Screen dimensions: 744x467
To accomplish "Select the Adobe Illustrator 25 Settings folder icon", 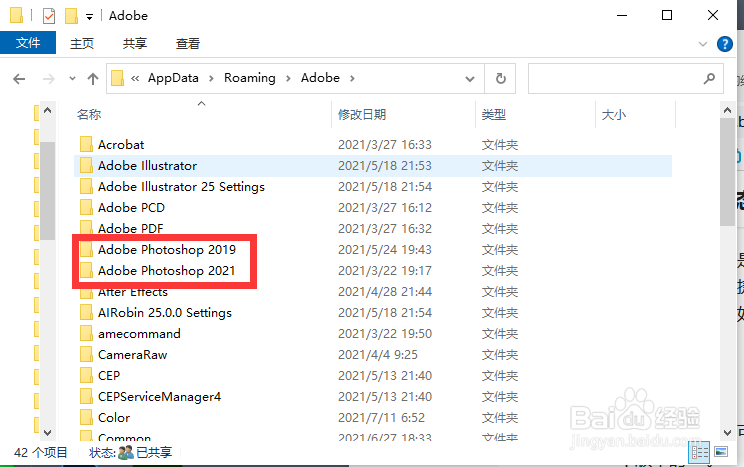I will tap(86, 186).
